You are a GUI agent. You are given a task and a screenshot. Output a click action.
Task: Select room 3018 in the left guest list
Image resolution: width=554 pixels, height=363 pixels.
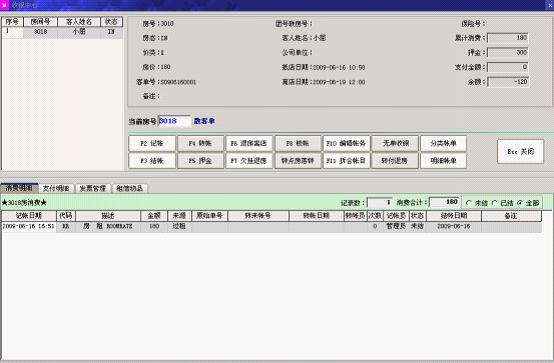point(62,32)
